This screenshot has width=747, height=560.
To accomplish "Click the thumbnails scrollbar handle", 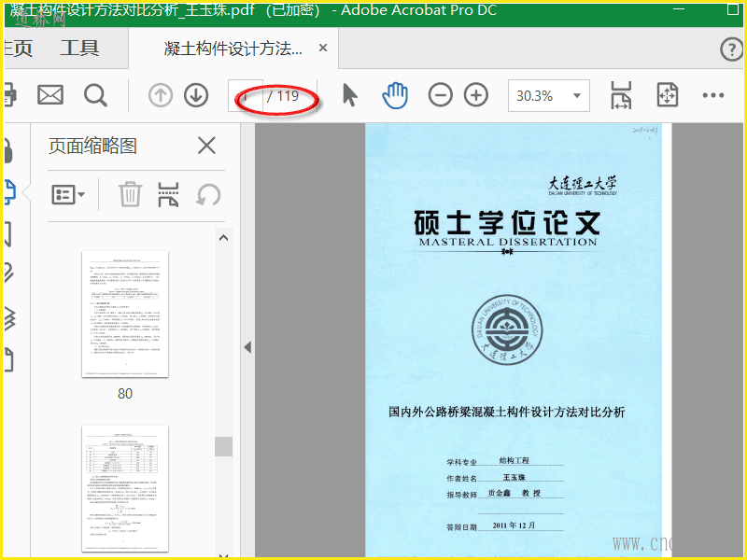I will click(223, 447).
